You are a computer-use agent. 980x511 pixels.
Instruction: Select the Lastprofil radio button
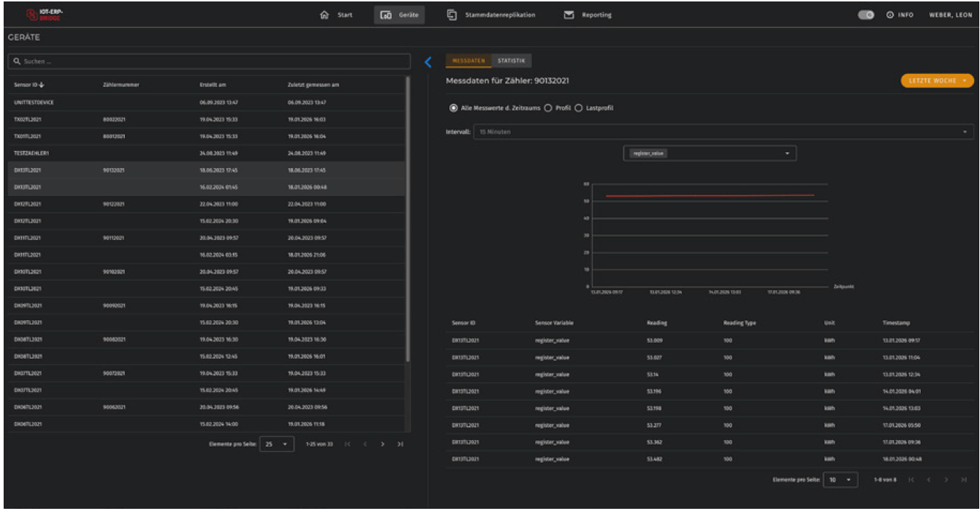579,108
